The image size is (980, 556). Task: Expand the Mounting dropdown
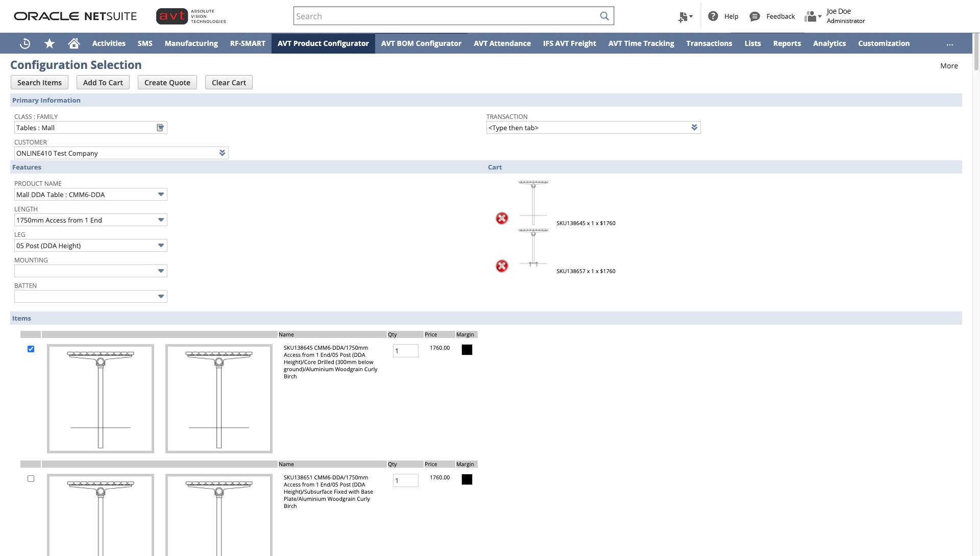[x=161, y=271]
